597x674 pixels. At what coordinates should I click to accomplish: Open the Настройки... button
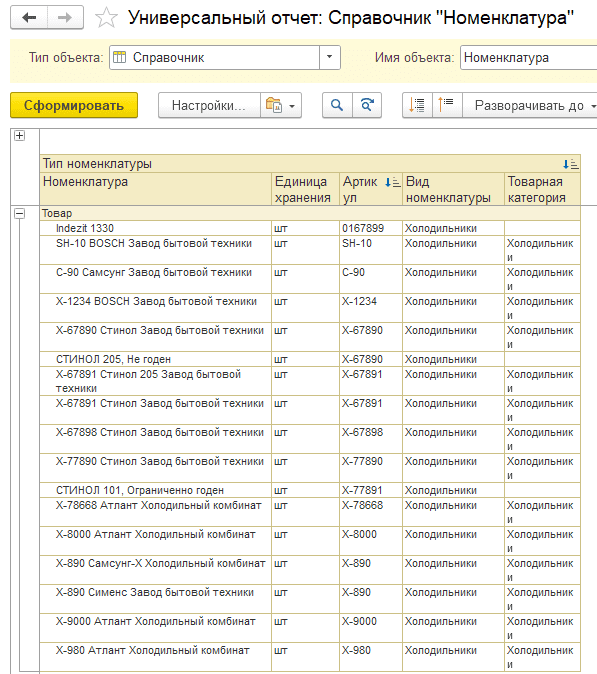point(209,105)
